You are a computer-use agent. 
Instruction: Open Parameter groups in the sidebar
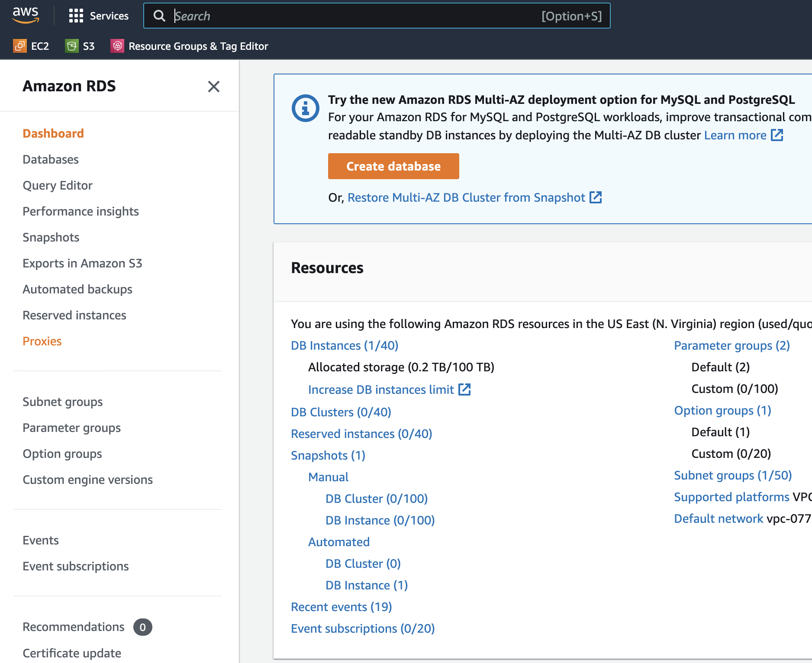[x=72, y=428]
